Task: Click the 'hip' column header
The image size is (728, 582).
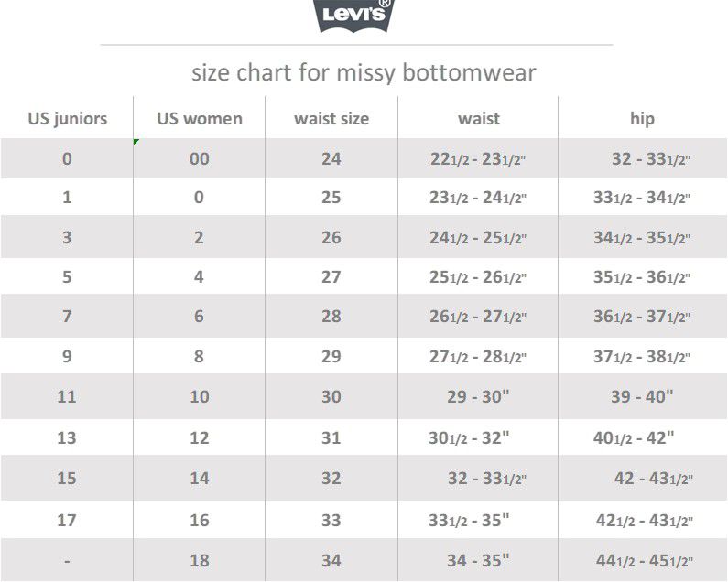Action: (642, 118)
